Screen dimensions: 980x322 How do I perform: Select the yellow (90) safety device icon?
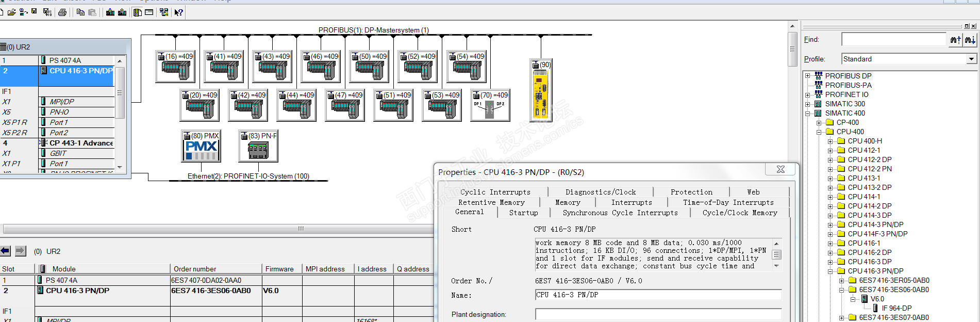click(x=541, y=90)
